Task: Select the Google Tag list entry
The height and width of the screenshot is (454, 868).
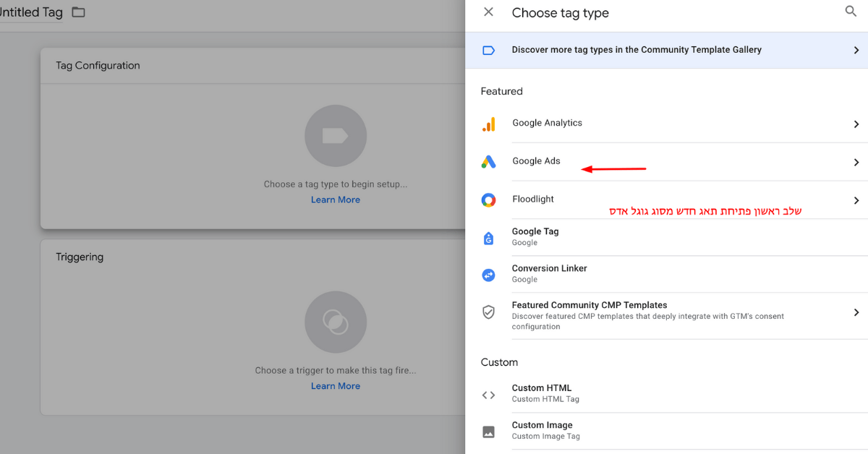Action: [535, 236]
